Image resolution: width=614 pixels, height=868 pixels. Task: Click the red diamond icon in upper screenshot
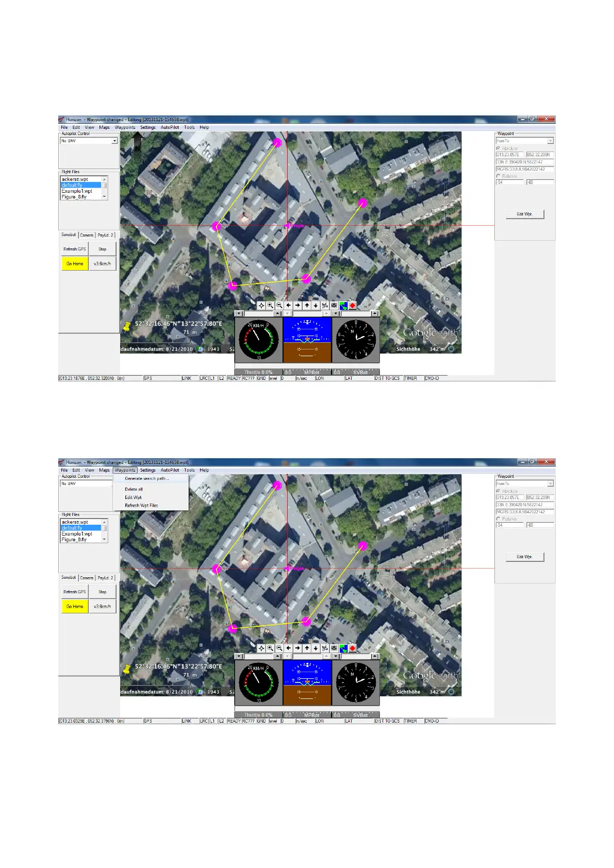pos(353,305)
